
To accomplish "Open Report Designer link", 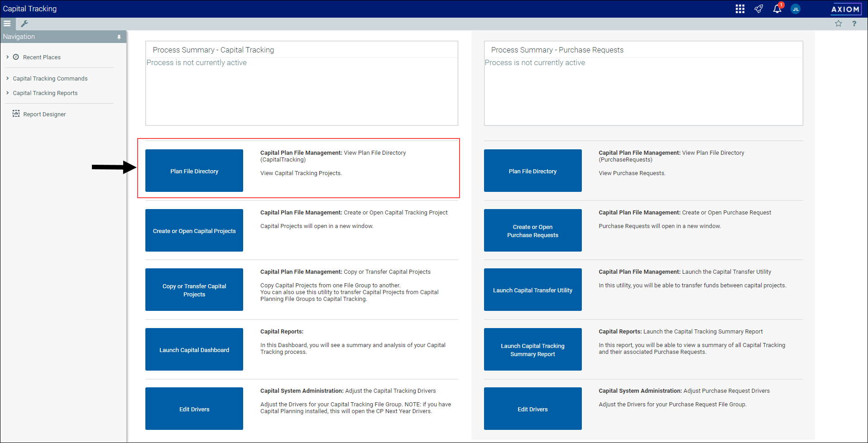I will pos(44,114).
